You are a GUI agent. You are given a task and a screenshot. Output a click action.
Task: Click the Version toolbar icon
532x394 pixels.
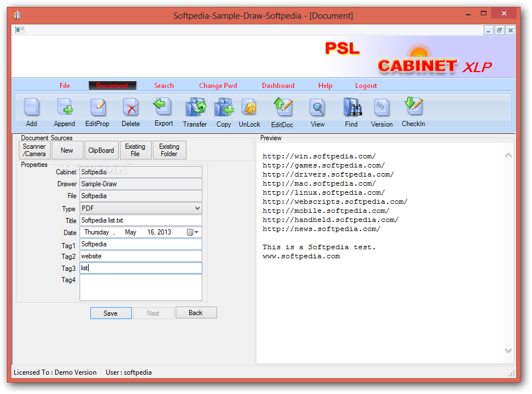(382, 107)
